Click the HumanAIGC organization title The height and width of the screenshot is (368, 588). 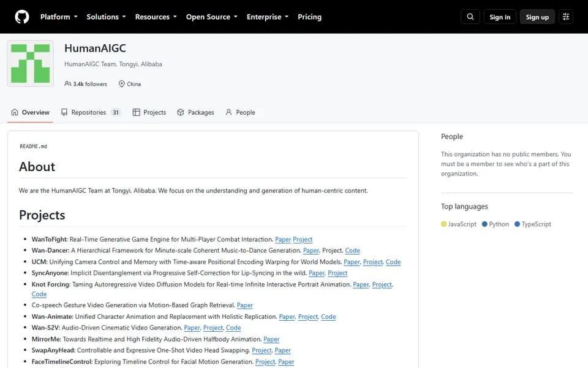pos(96,48)
